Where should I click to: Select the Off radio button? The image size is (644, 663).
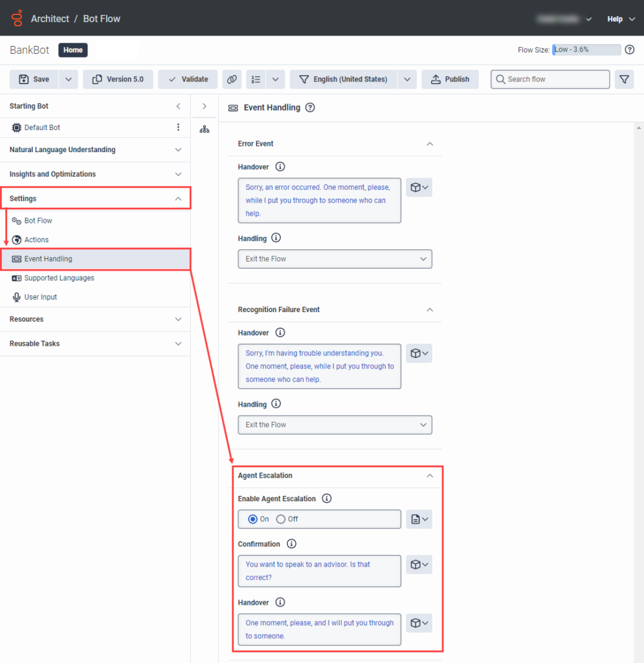pos(281,519)
